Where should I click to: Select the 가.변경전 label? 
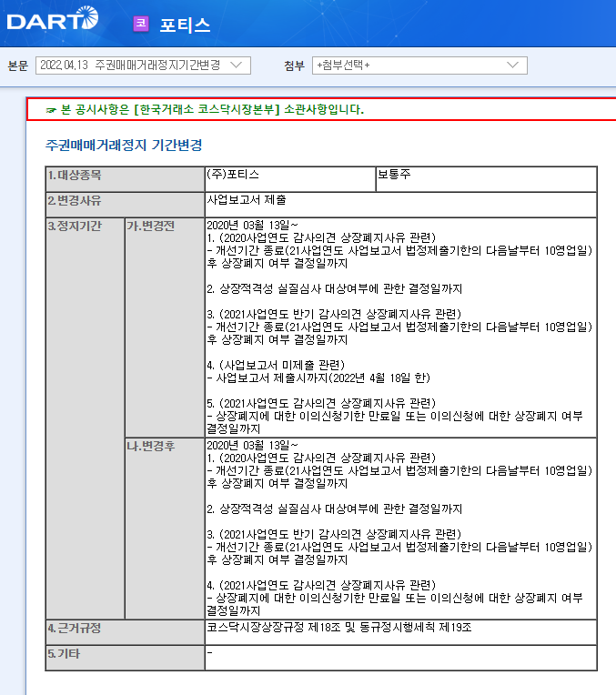click(165, 327)
